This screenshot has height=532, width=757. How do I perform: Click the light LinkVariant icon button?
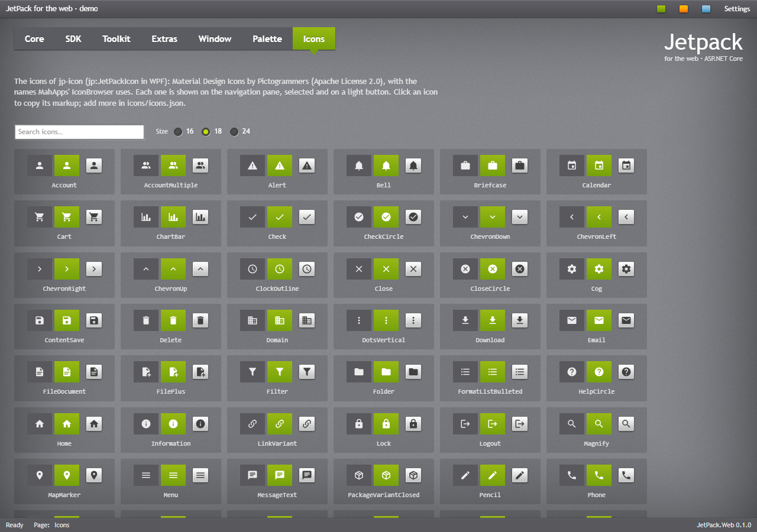pos(307,424)
